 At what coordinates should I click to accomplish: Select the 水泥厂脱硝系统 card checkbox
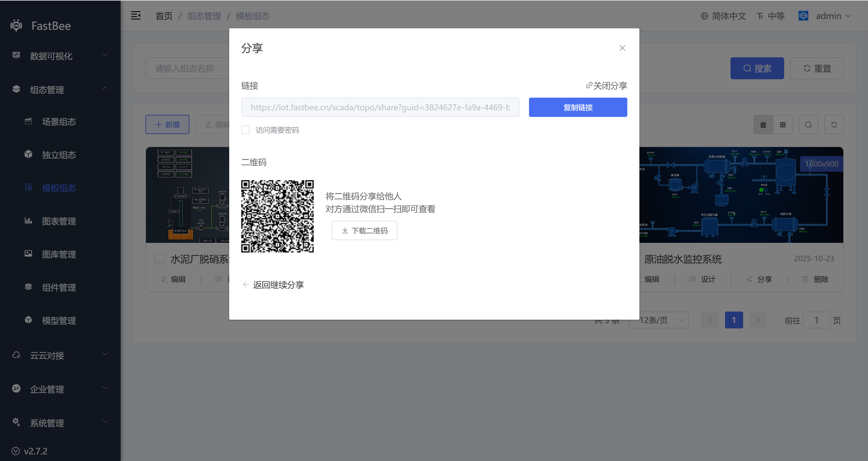click(x=160, y=259)
